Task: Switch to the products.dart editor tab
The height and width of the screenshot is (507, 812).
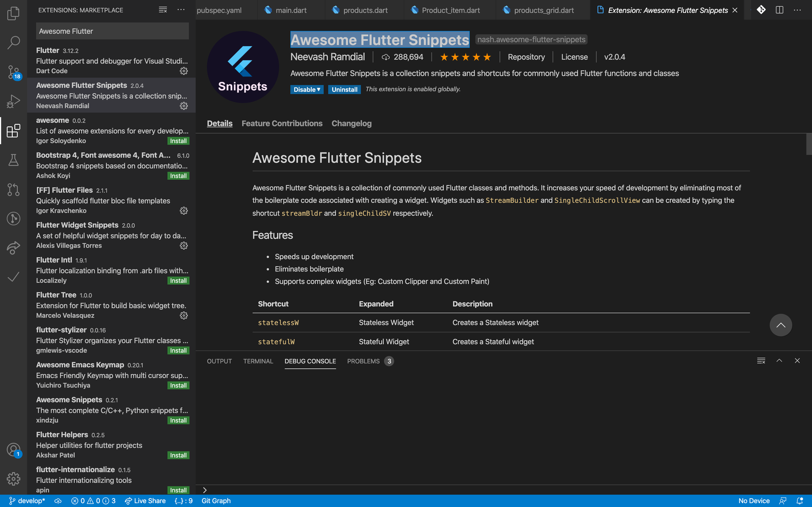Action: coord(365,10)
